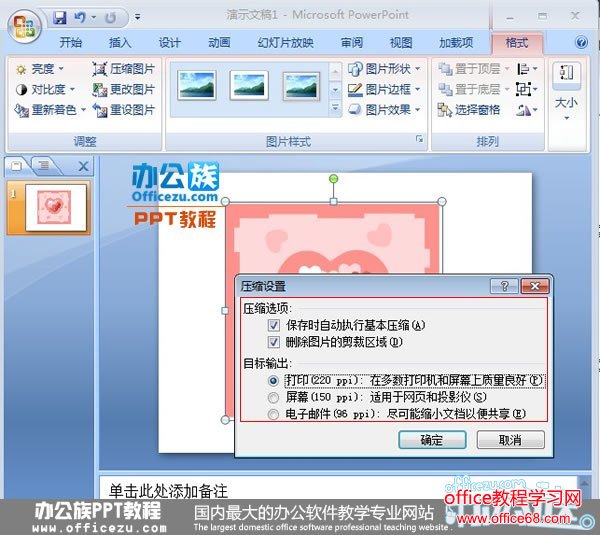Switch to Outline pane tab
600x535 pixels.
43,166
